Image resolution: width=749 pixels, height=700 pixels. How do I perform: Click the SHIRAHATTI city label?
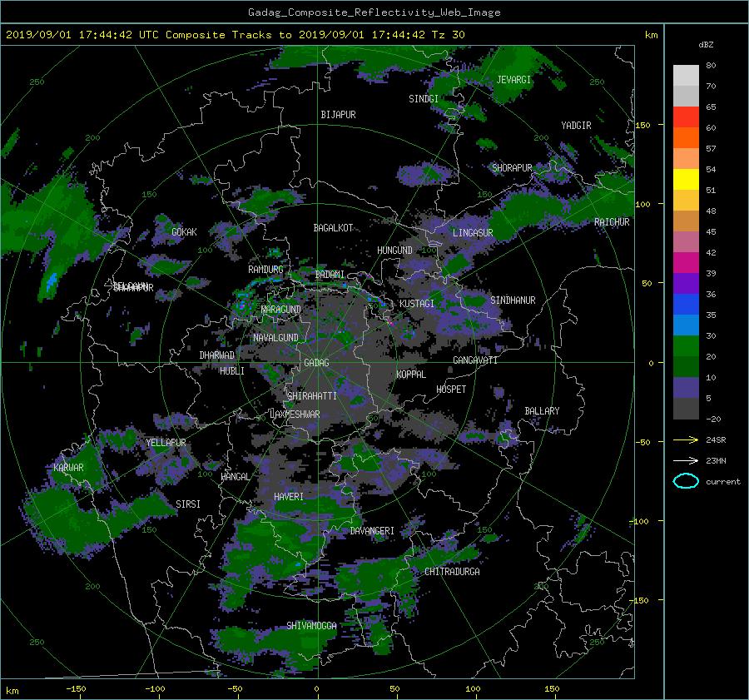tap(312, 396)
